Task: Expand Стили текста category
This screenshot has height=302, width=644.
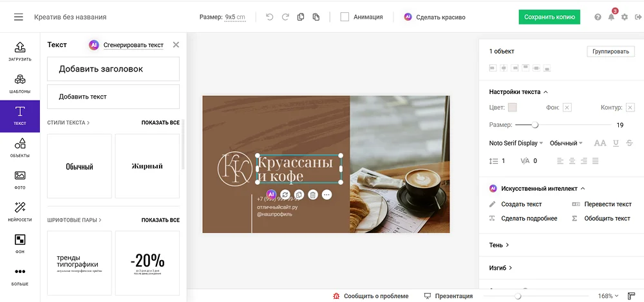Action: coord(69,122)
